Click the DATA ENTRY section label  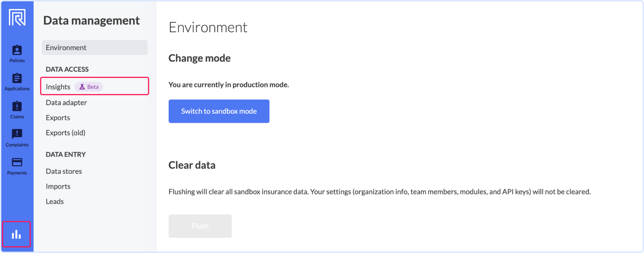click(x=65, y=154)
